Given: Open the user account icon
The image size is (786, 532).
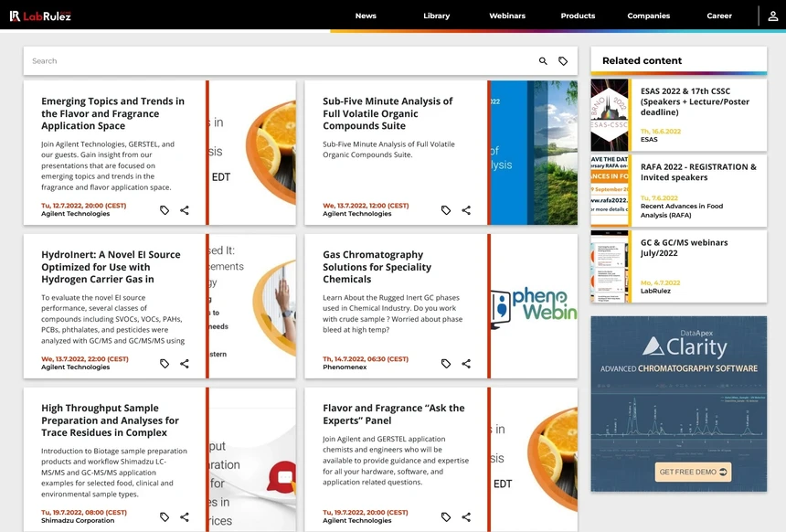Looking at the screenshot, I should (773, 16).
